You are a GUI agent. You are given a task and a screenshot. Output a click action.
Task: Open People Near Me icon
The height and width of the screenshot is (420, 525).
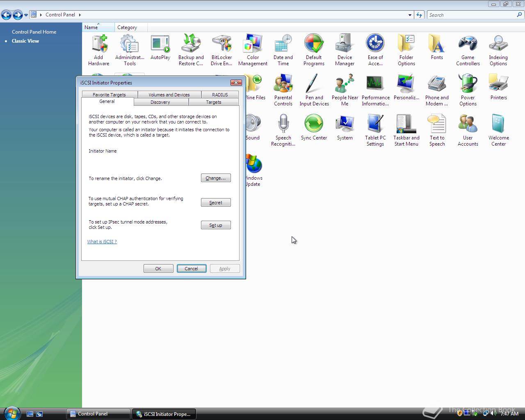click(x=345, y=90)
